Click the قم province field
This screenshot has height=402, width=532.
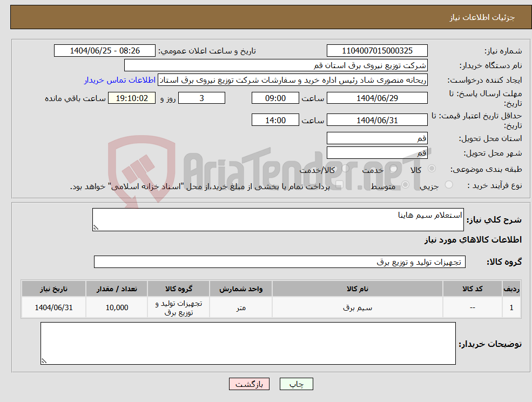tap(377, 138)
